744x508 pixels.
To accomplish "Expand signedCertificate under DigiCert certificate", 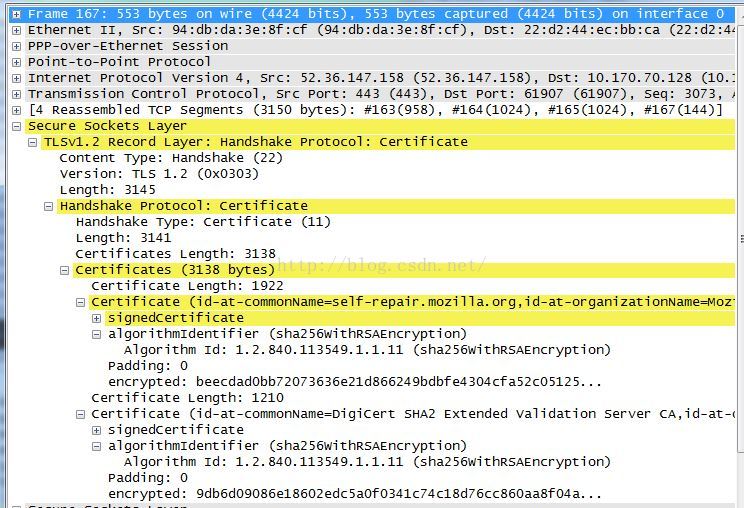I will click(96, 430).
